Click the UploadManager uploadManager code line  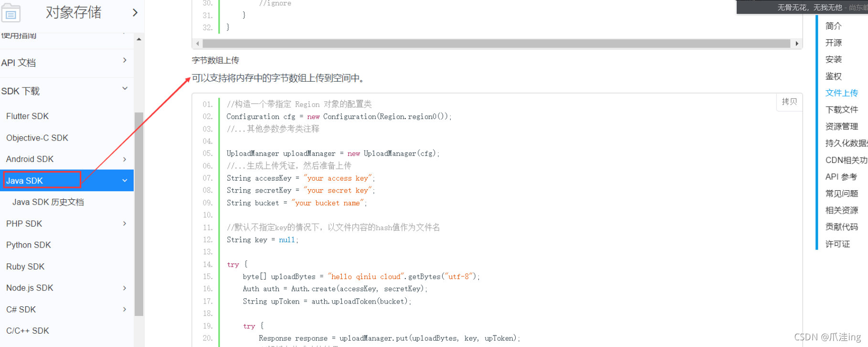click(333, 153)
